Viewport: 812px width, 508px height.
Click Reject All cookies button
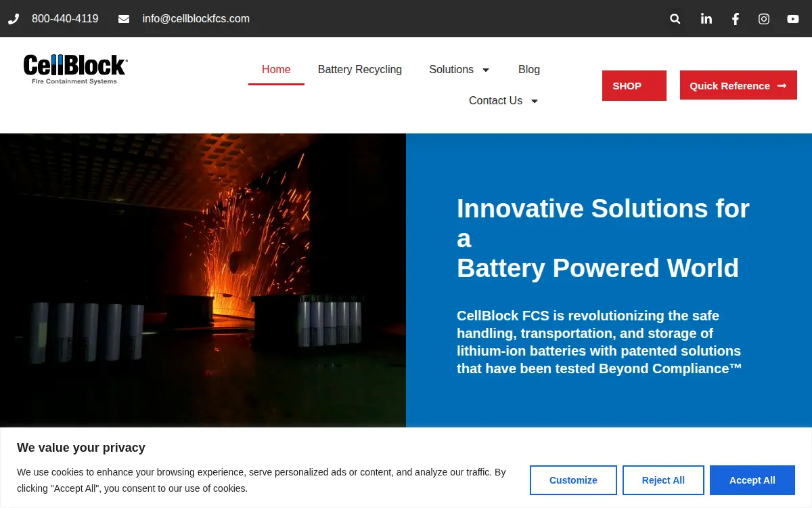663,480
